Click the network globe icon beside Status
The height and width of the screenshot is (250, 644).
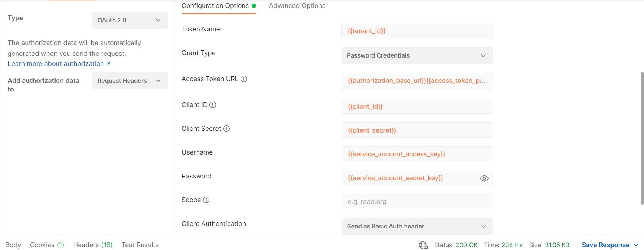tap(423, 245)
